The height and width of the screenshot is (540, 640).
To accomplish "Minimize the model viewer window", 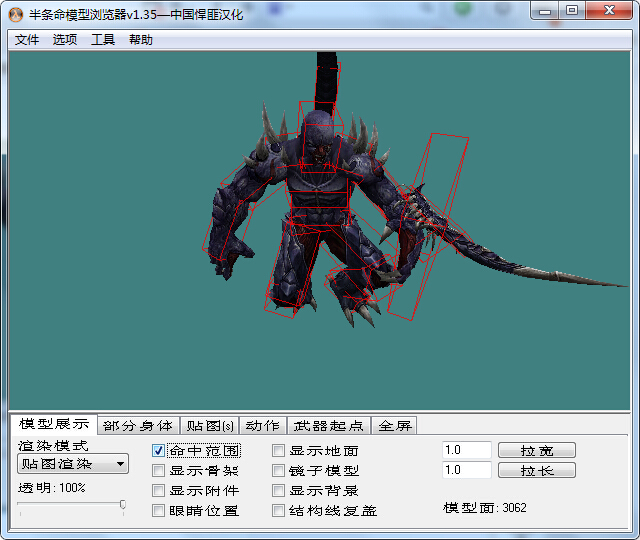I will click(545, 11).
